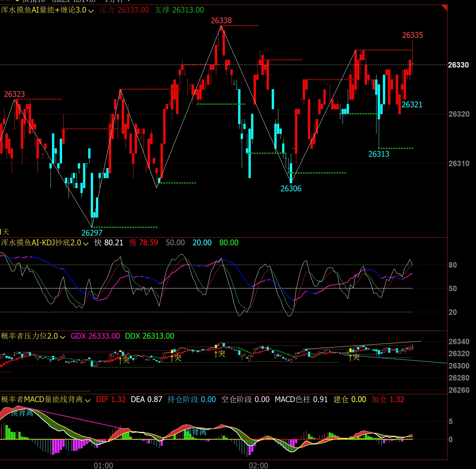Click the 压力 26333.00 resistance value
The height and width of the screenshot is (469, 476).
pos(124,10)
